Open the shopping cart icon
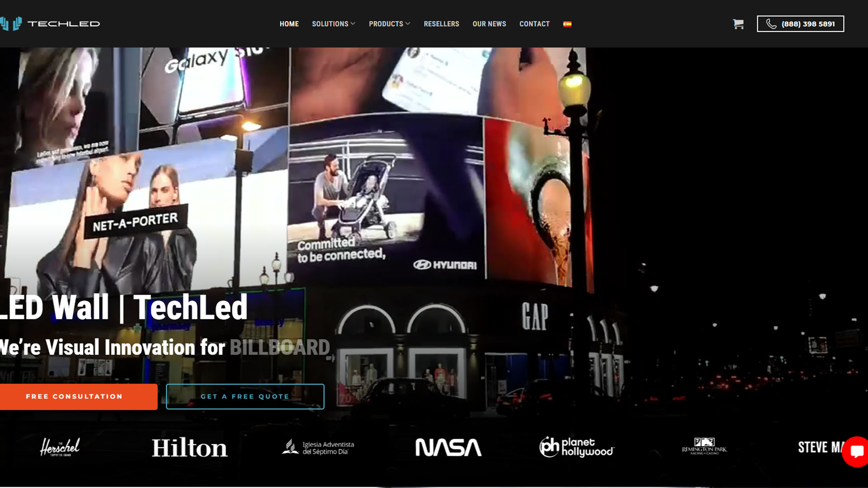 [738, 24]
